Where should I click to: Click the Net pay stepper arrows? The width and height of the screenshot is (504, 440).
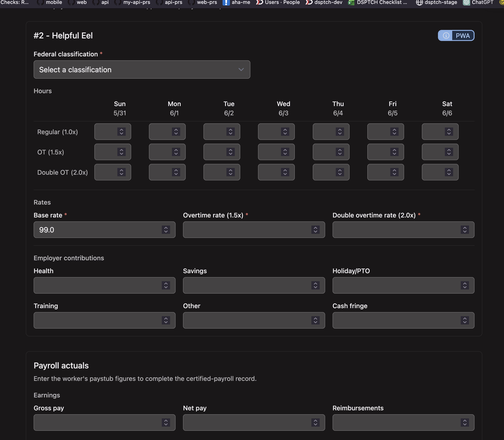[x=316, y=422]
